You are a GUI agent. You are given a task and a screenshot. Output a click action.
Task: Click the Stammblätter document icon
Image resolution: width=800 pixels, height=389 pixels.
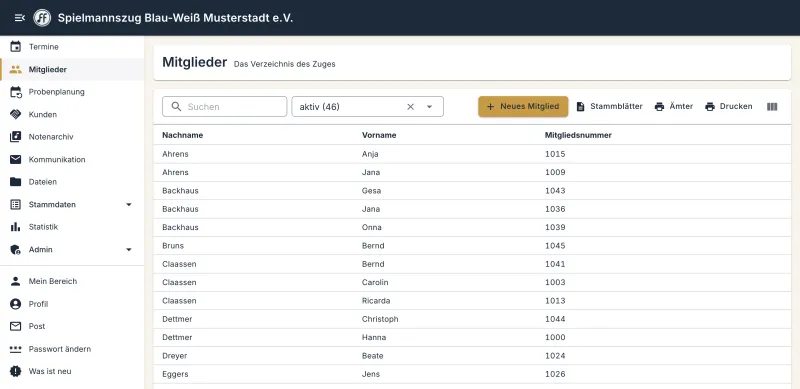(580, 107)
